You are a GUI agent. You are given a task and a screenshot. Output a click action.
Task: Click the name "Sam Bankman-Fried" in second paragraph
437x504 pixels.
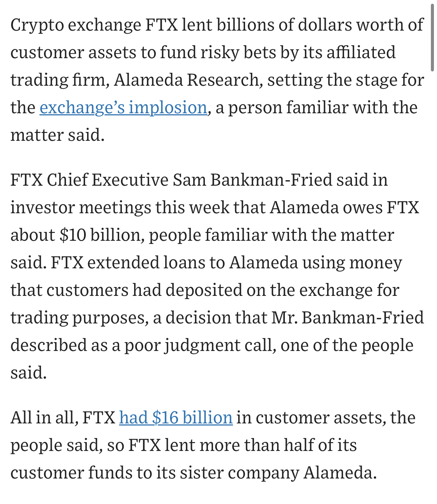point(252,180)
